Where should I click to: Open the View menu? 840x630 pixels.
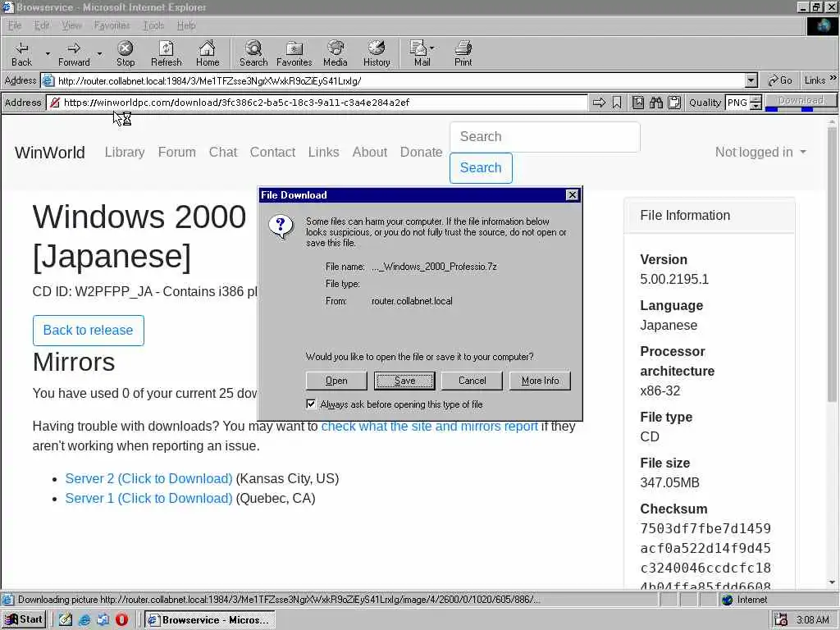71,25
